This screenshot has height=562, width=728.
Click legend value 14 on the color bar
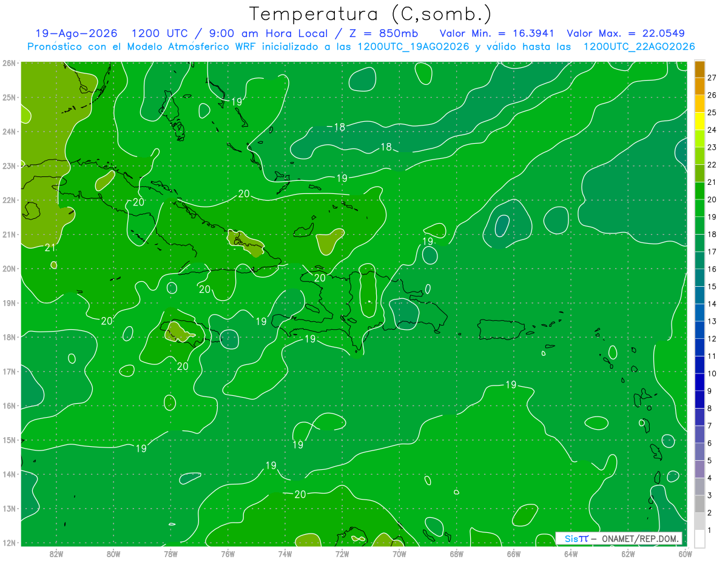(x=712, y=304)
